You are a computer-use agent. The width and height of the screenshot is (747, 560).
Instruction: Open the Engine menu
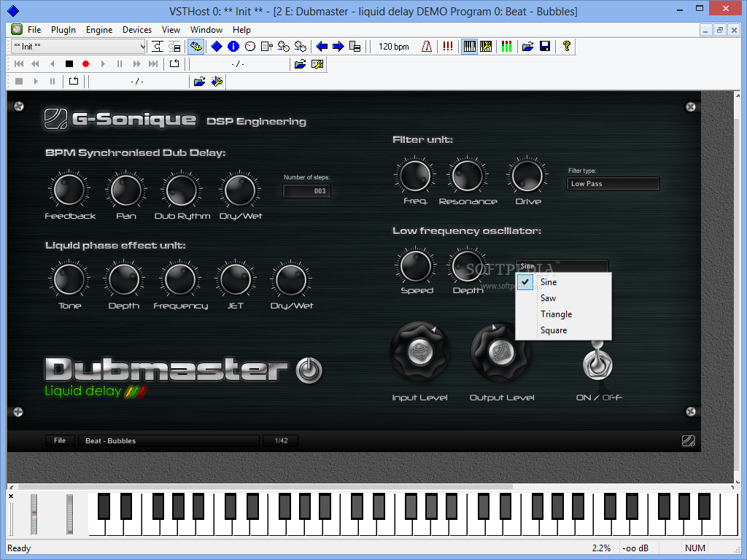tap(99, 29)
